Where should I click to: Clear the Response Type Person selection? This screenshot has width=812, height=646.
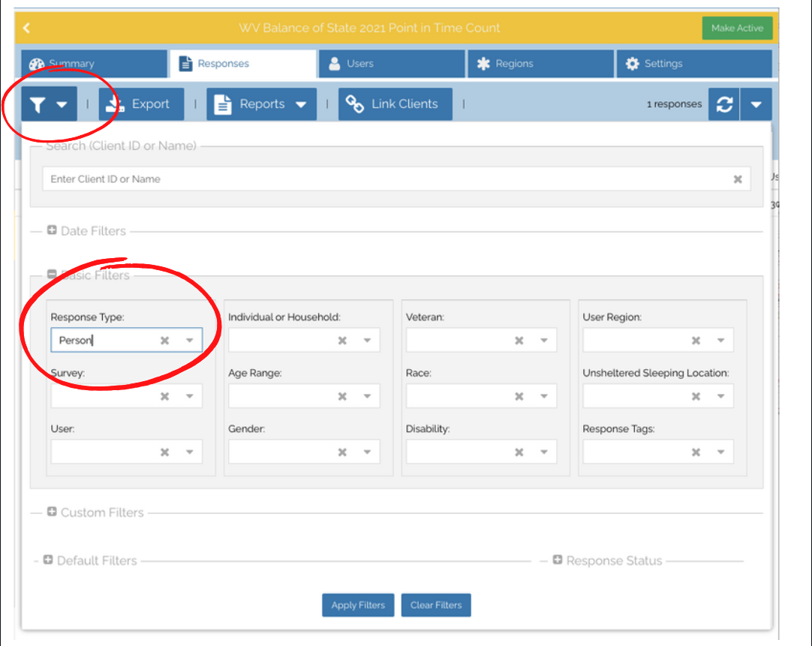pos(164,341)
